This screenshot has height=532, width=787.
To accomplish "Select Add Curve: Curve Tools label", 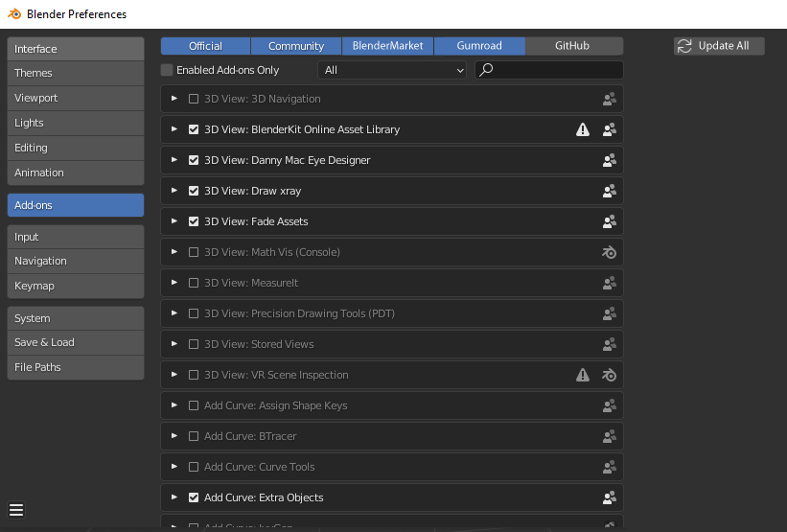I will click(260, 467).
